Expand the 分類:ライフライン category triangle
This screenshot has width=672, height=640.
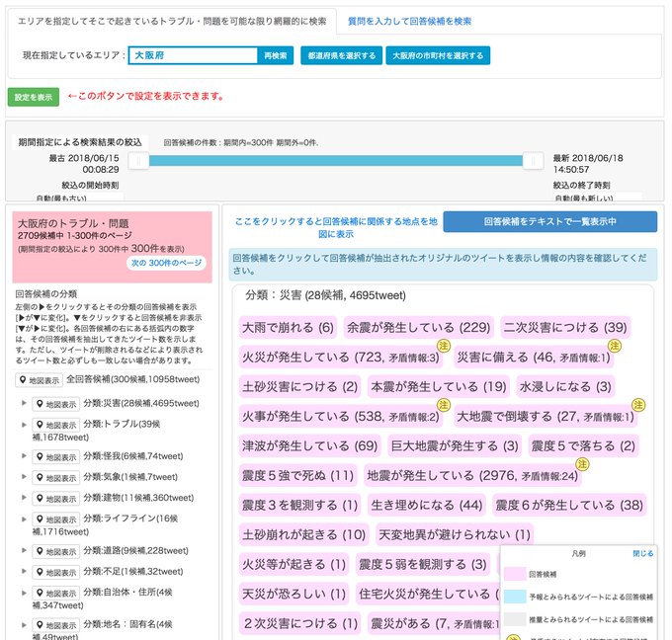[x=24, y=519]
